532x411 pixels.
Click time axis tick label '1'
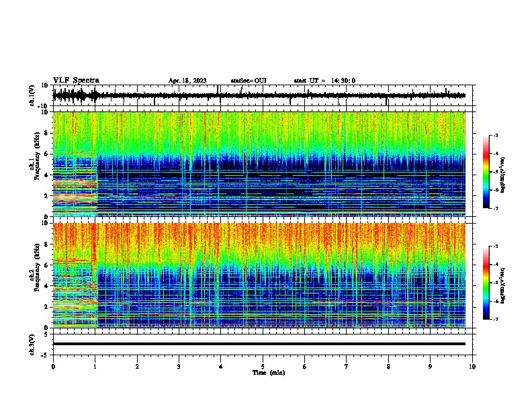coord(95,367)
